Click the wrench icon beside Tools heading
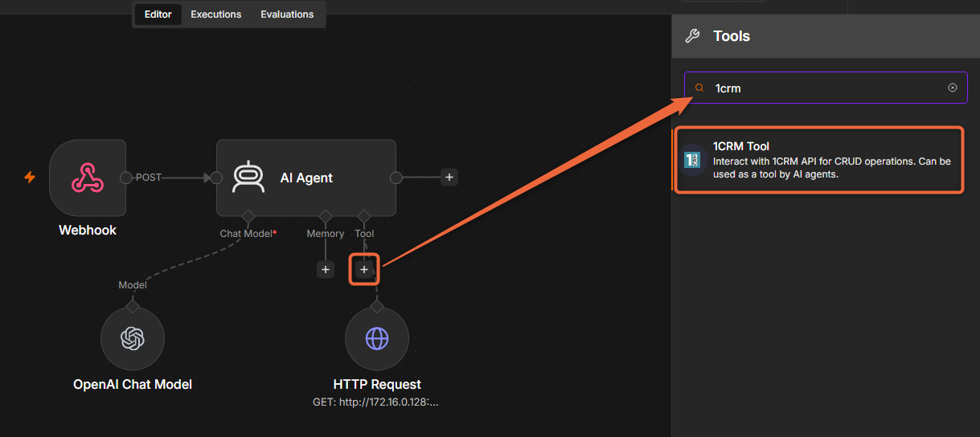Viewport: 980px width, 437px height. click(x=692, y=36)
